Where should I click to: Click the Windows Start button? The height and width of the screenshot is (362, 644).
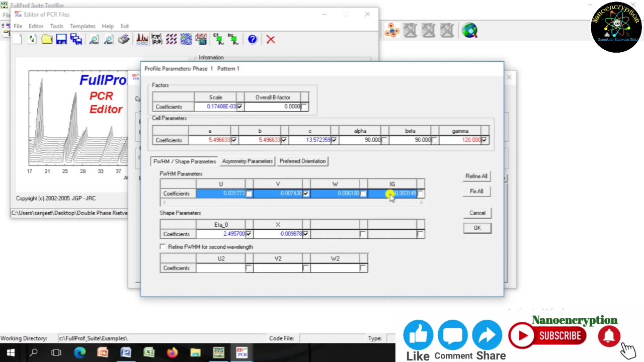click(11, 353)
